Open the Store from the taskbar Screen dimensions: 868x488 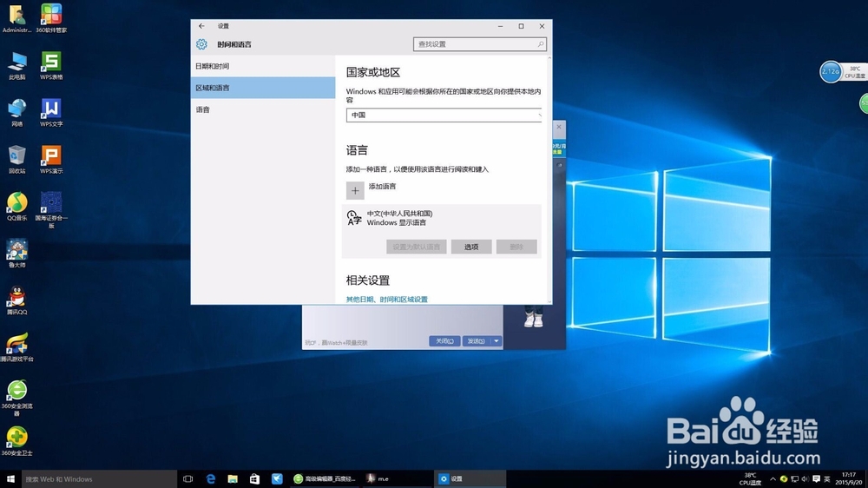coord(254,478)
